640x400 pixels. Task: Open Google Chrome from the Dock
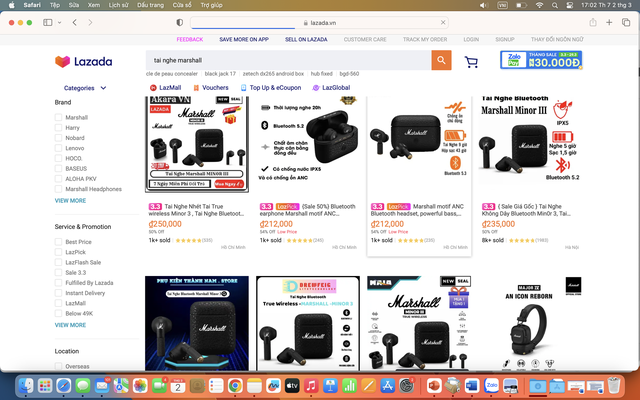[x=234, y=385]
